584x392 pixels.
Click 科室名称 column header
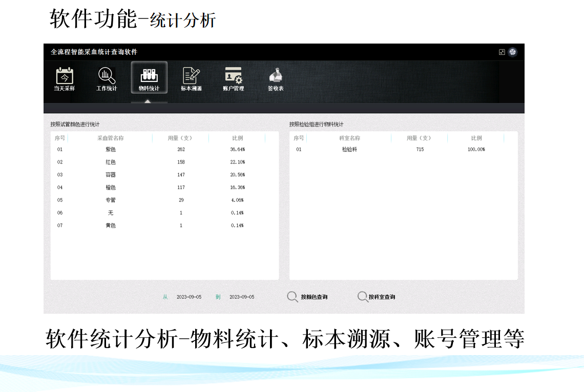pos(349,138)
